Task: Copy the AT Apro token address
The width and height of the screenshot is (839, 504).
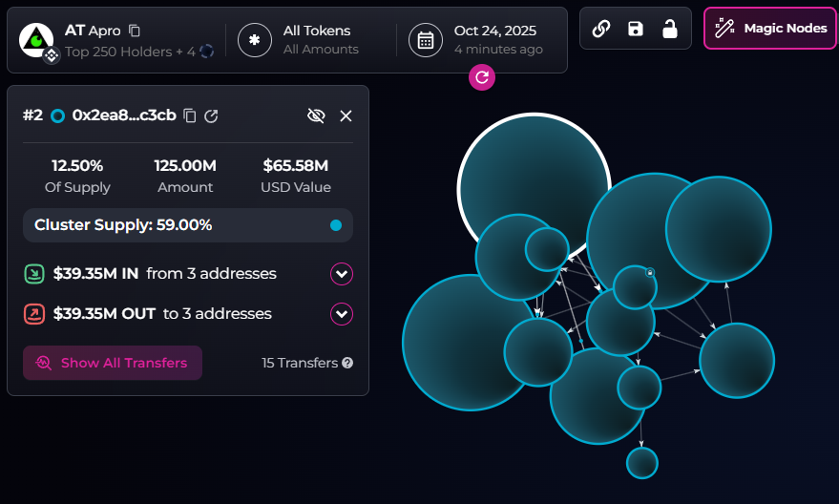Action: click(x=135, y=31)
